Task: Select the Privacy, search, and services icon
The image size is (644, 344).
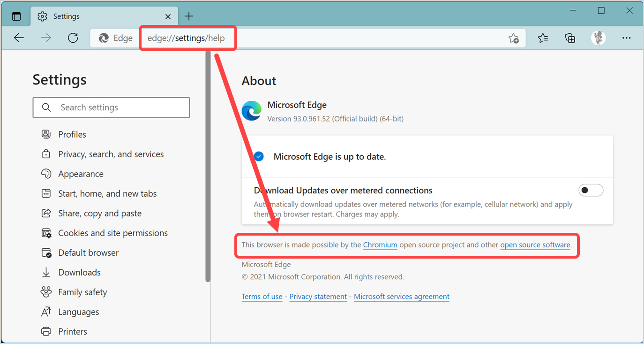Action: click(x=46, y=154)
